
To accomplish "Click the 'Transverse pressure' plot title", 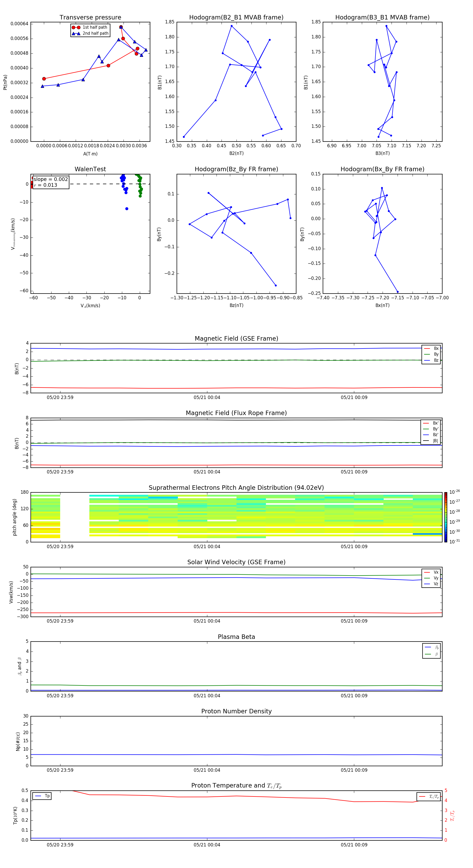I will [x=90, y=18].
